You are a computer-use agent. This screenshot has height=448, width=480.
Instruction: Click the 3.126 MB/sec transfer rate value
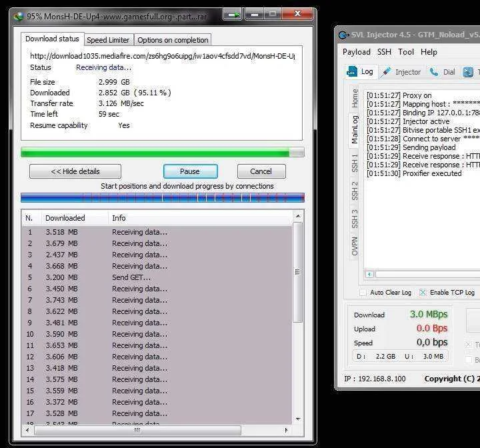[121, 103]
